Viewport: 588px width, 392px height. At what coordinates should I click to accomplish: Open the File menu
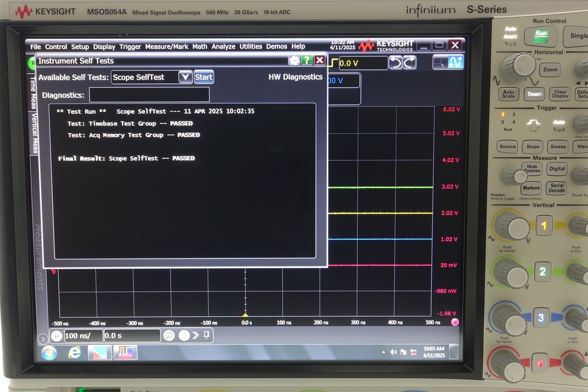[x=36, y=47]
